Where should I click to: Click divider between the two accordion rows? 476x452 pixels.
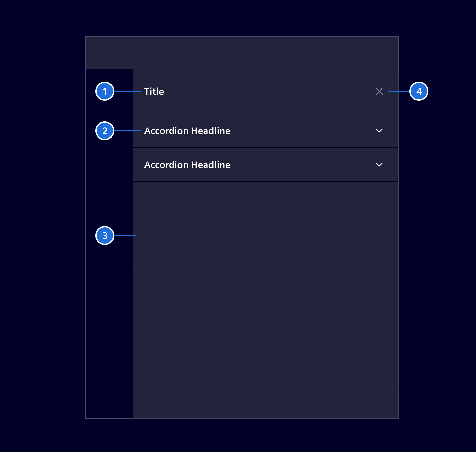pos(266,148)
